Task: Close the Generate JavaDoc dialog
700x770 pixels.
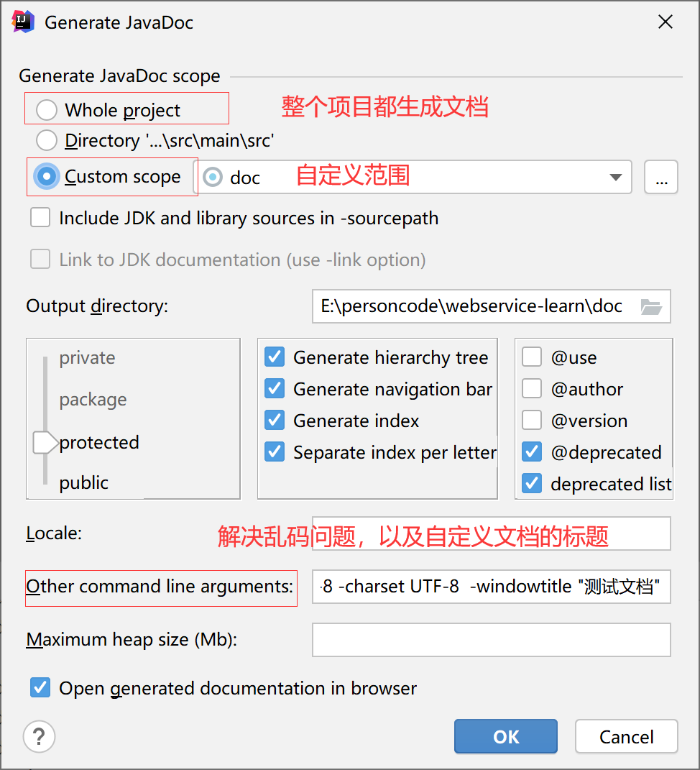Action: 666,22
